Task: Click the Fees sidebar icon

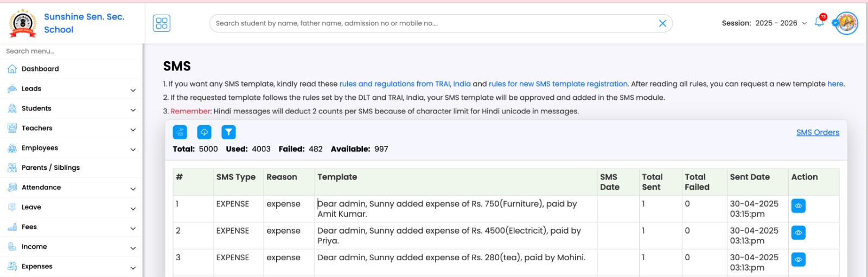Action: 12,227
